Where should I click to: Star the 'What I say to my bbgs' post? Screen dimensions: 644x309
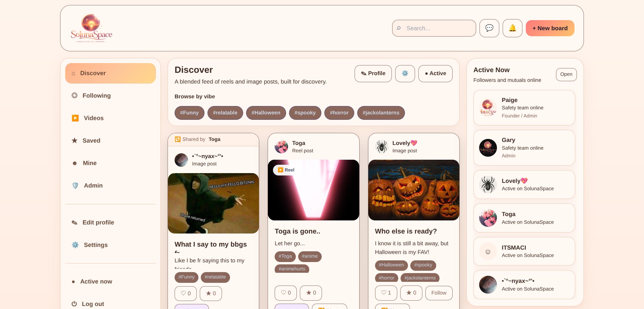pos(211,293)
